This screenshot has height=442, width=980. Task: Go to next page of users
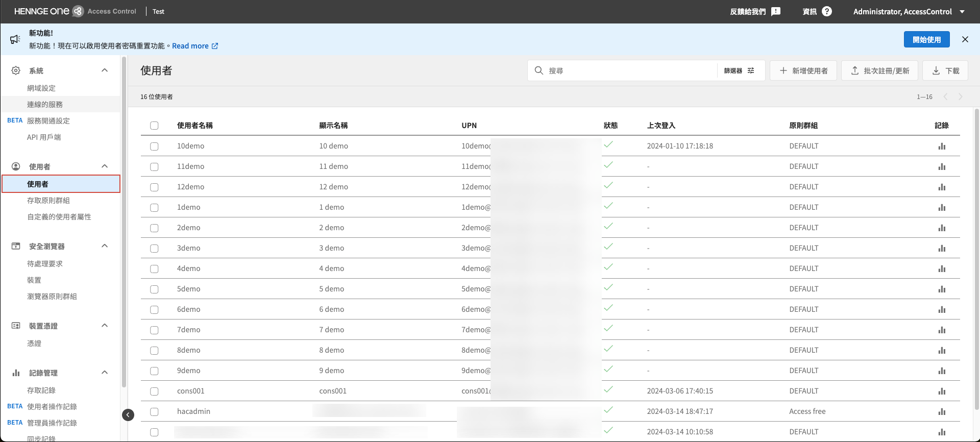tap(960, 96)
